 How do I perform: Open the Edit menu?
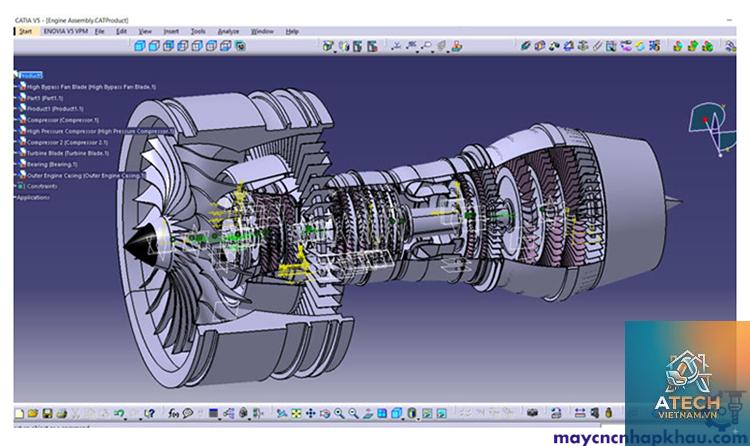click(121, 32)
